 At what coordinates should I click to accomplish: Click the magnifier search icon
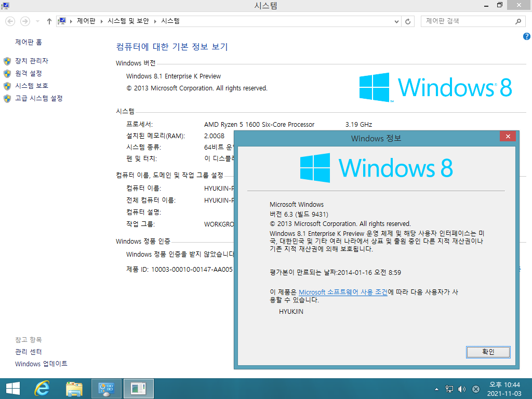pyautogui.click(x=518, y=21)
